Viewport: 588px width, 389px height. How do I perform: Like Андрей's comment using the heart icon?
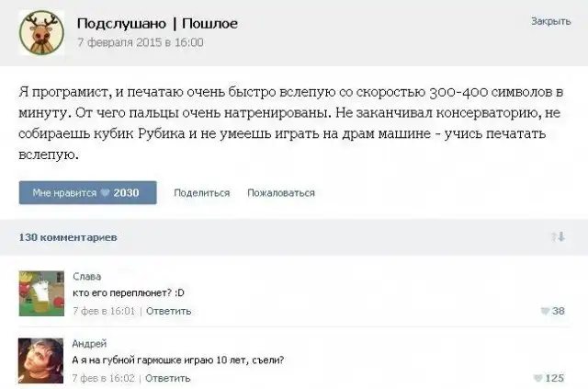[538, 378]
